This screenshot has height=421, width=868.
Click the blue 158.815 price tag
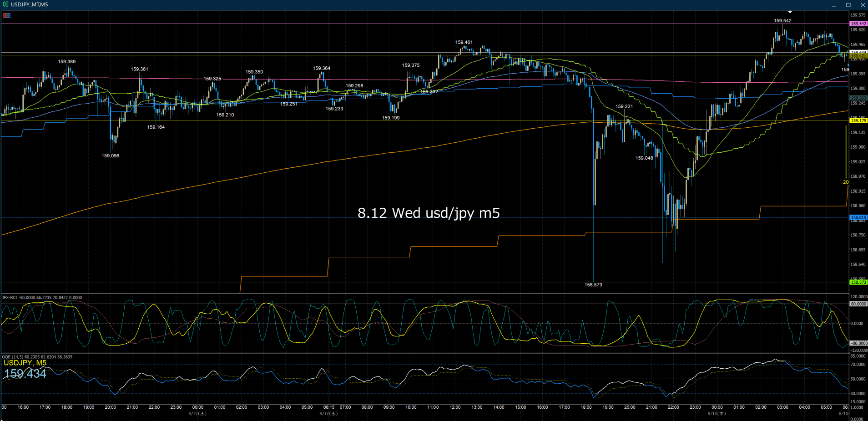pyautogui.click(x=858, y=217)
